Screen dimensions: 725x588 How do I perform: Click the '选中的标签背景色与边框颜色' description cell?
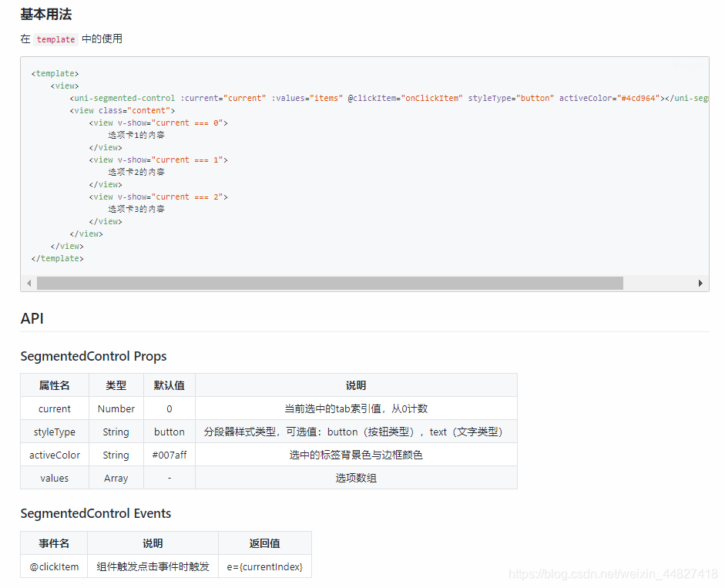point(356,455)
